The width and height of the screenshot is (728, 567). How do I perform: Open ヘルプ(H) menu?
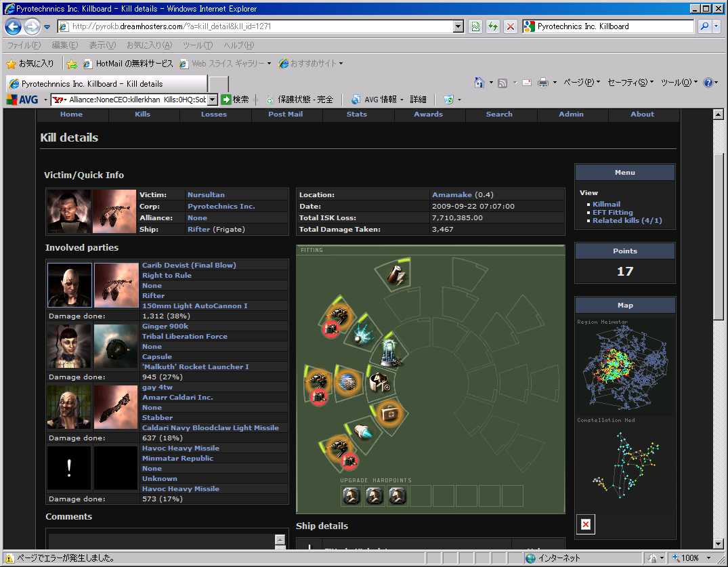[238, 45]
